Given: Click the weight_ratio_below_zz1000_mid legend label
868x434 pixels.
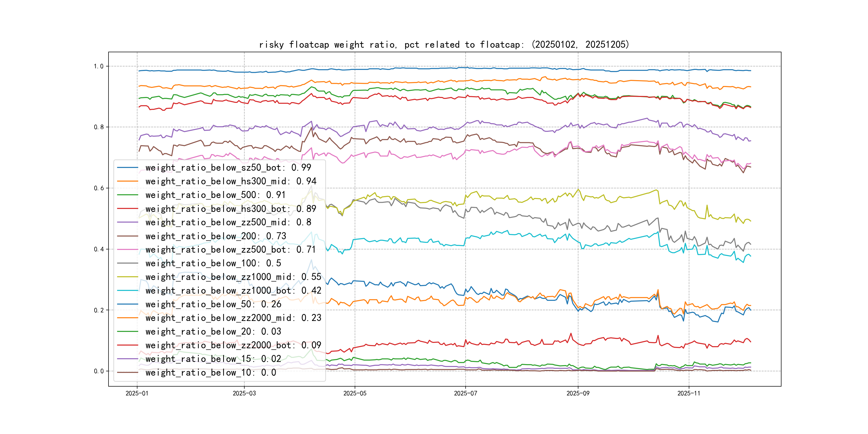Looking at the screenshot, I should point(233,277).
